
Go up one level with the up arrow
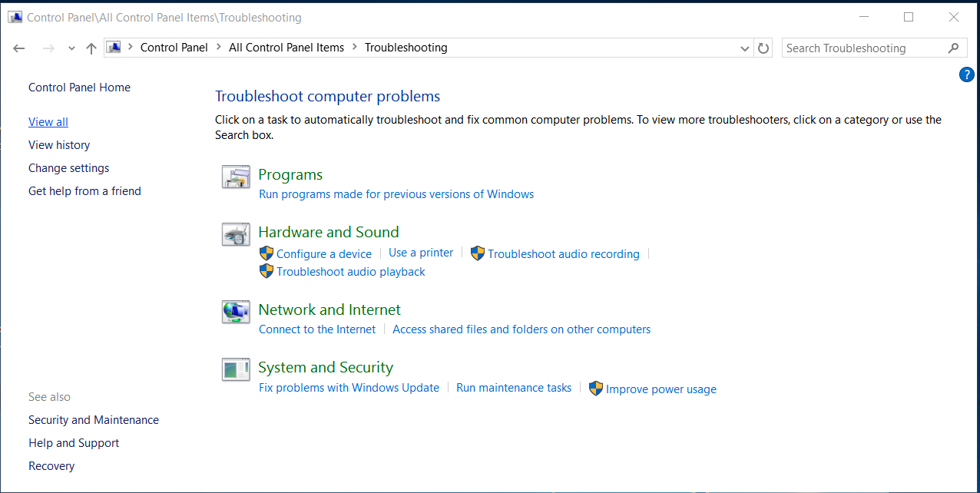91,48
